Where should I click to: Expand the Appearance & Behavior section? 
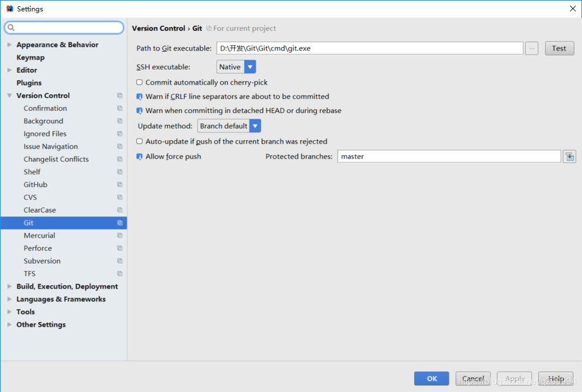tap(9, 44)
